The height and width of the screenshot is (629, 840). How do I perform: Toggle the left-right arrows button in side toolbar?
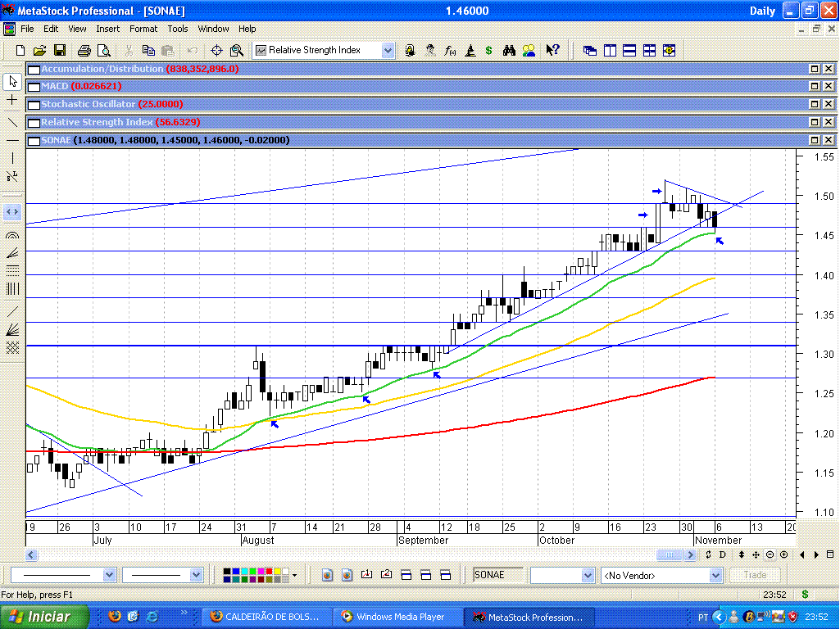(x=12, y=212)
